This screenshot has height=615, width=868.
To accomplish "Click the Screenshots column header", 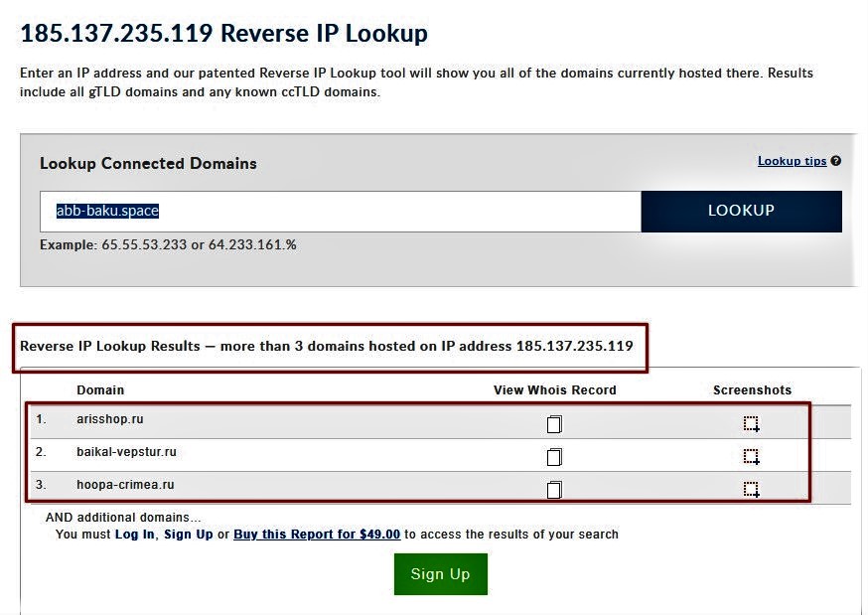I will tap(752, 390).
